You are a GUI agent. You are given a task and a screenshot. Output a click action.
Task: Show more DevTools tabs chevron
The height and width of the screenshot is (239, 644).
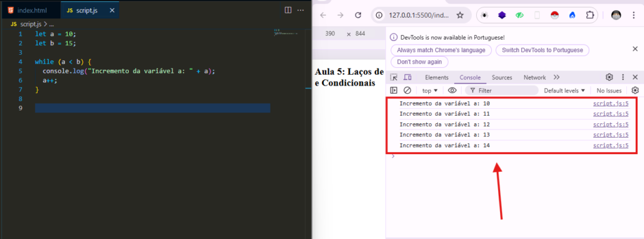point(557,77)
